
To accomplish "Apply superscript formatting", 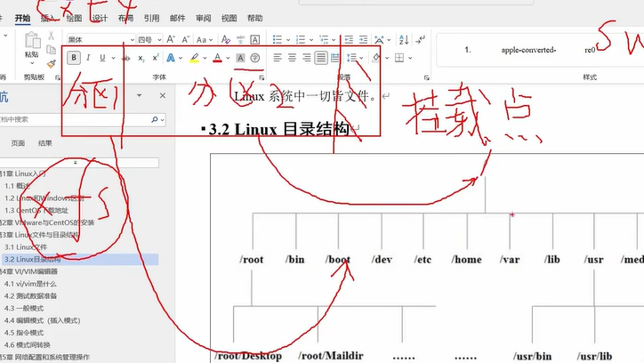I will (x=155, y=58).
